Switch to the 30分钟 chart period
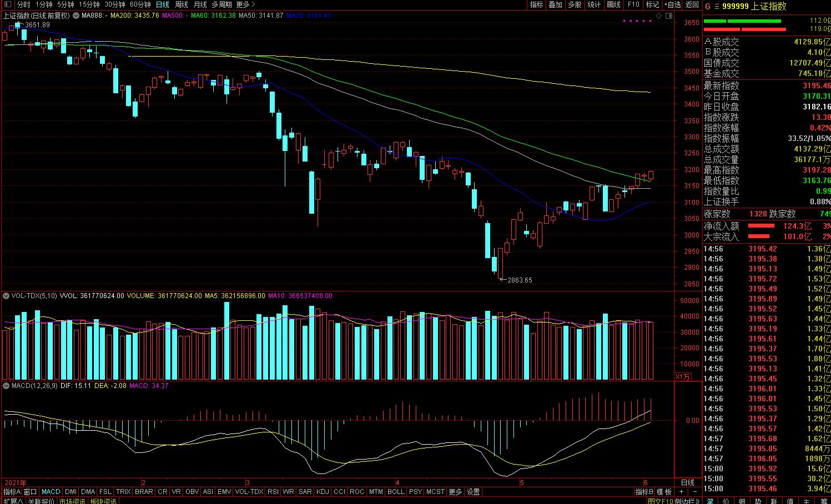Screen dimensions: 831x504 pyautogui.click(x=115, y=4)
